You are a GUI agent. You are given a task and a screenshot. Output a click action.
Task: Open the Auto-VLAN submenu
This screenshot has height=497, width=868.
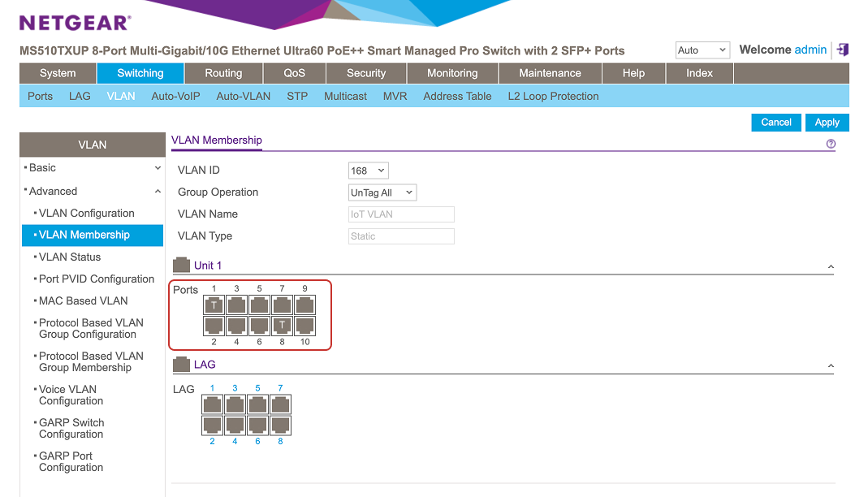[244, 97]
